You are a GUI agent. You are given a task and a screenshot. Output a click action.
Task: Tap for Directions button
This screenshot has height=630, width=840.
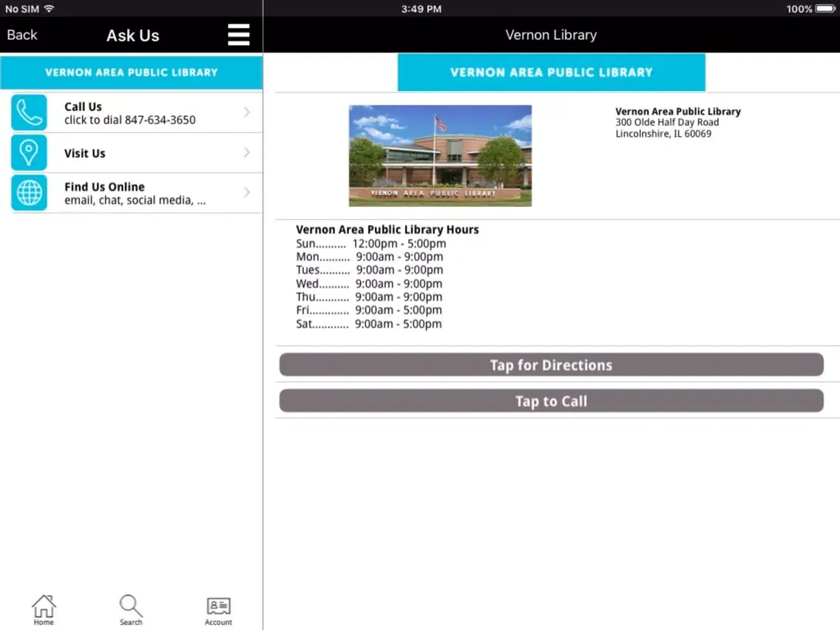tap(552, 365)
